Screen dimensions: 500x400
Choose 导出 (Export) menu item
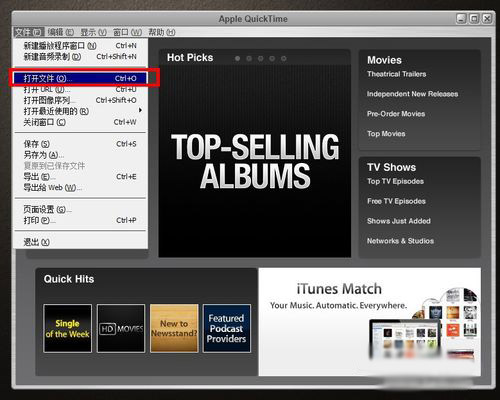[x=80, y=177]
